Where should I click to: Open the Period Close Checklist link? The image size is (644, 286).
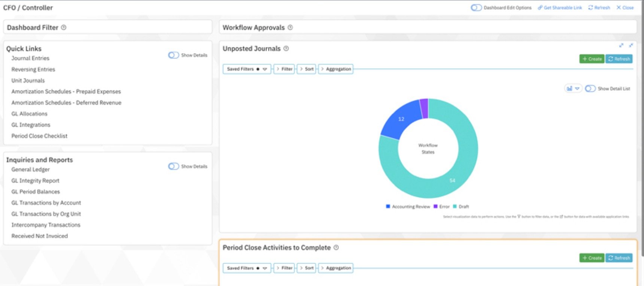[39, 136]
